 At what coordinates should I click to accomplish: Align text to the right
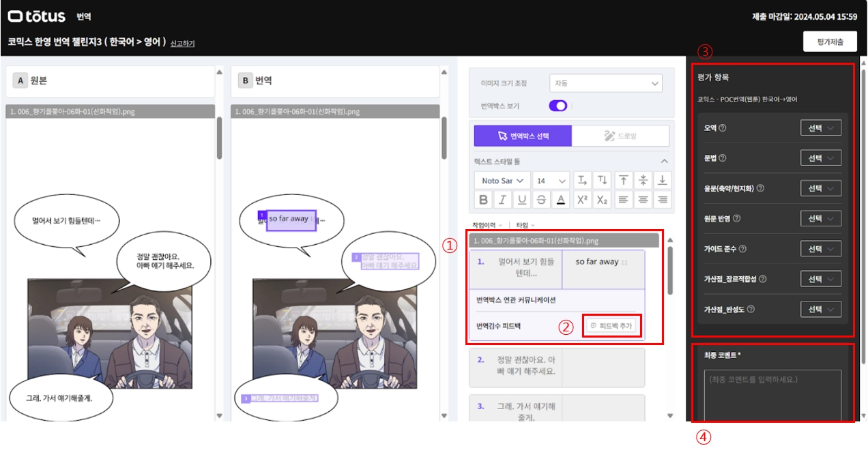click(x=662, y=200)
